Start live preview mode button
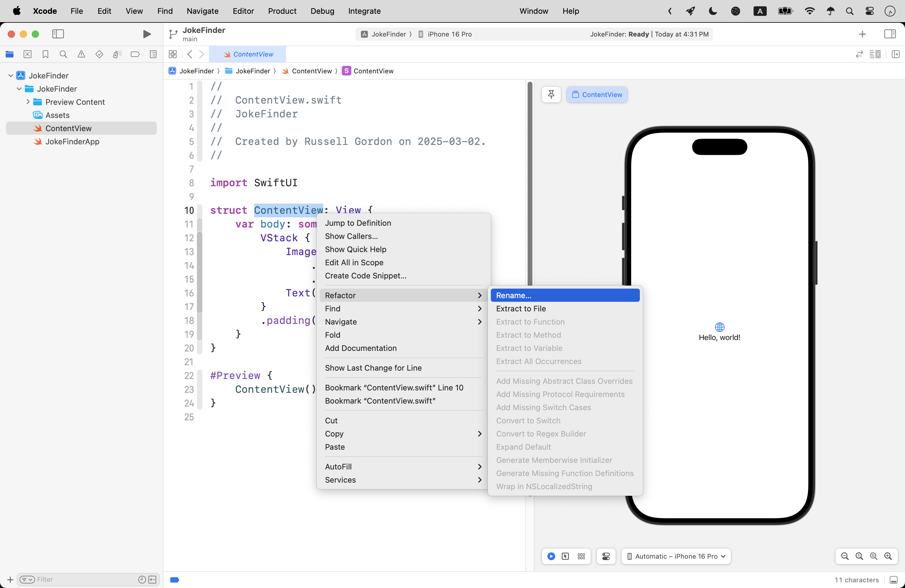 pos(551,556)
